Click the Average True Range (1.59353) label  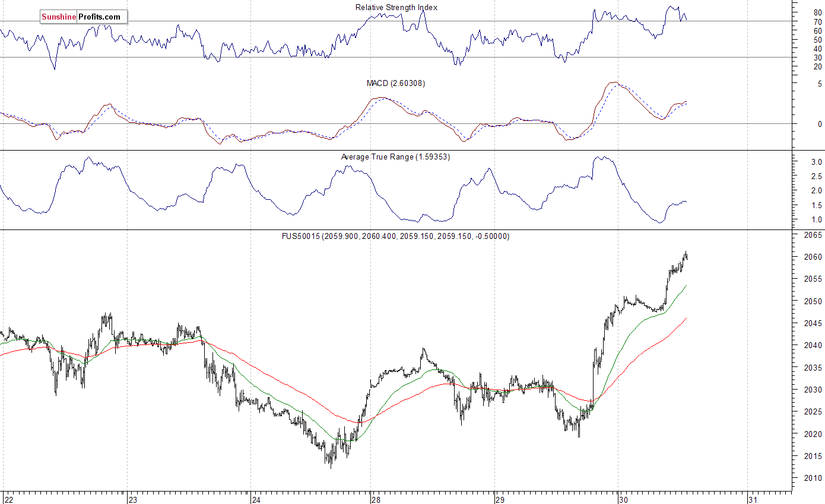click(x=395, y=157)
